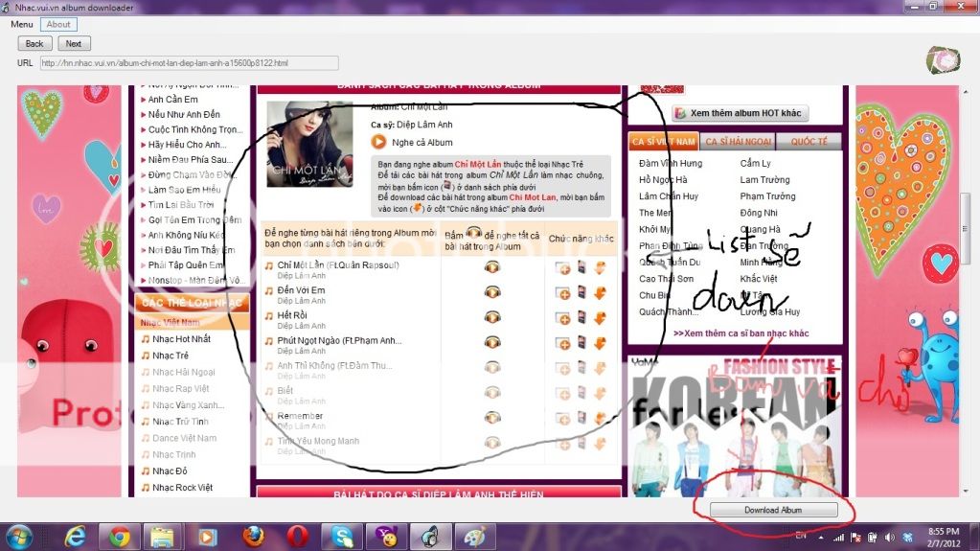Click the Back button

[34, 44]
